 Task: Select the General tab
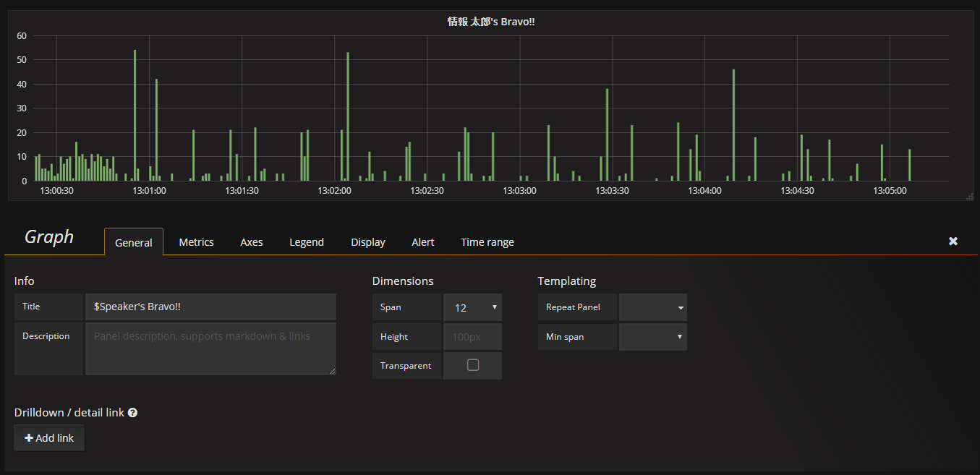(x=134, y=243)
